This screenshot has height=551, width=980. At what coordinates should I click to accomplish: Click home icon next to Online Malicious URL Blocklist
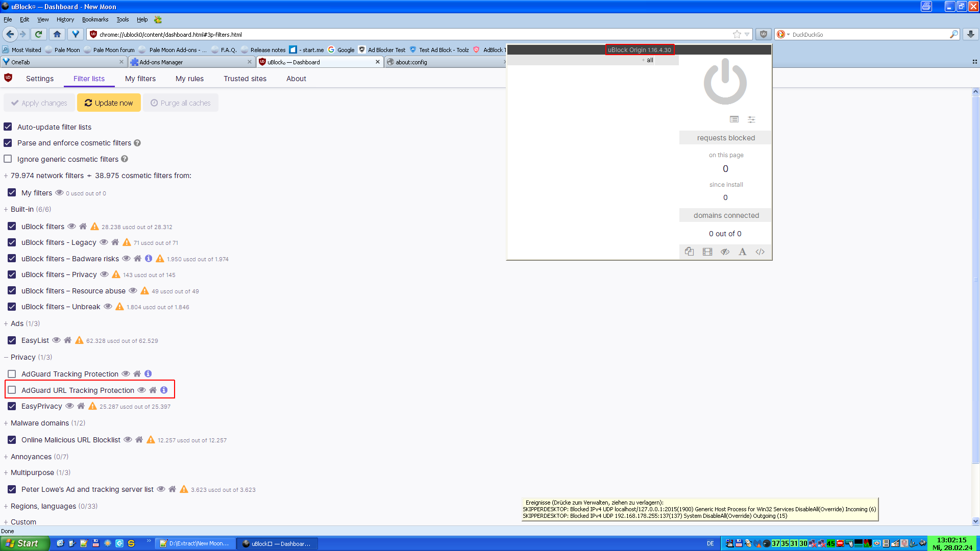pos(139,440)
